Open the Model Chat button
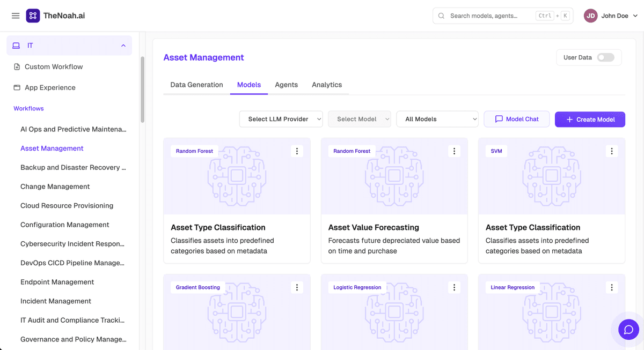 (517, 119)
